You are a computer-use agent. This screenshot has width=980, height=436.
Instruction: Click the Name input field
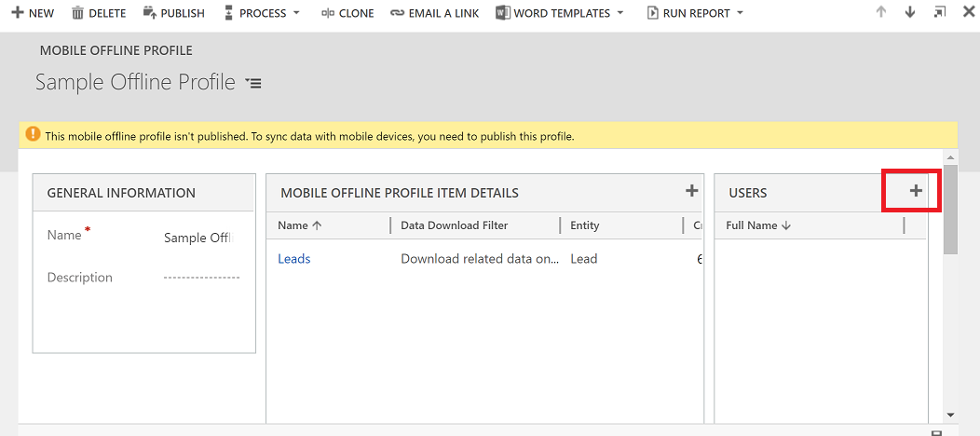click(197, 238)
